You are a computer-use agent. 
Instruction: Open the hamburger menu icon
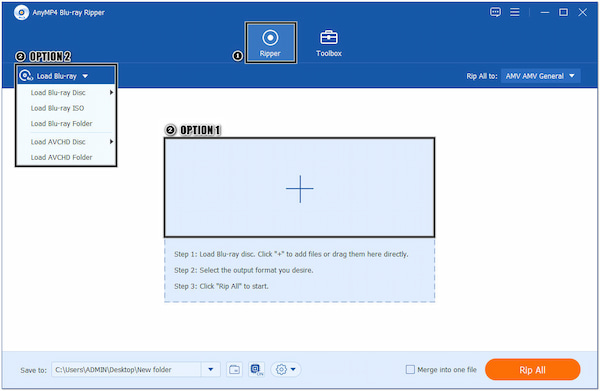pyautogui.click(x=515, y=12)
